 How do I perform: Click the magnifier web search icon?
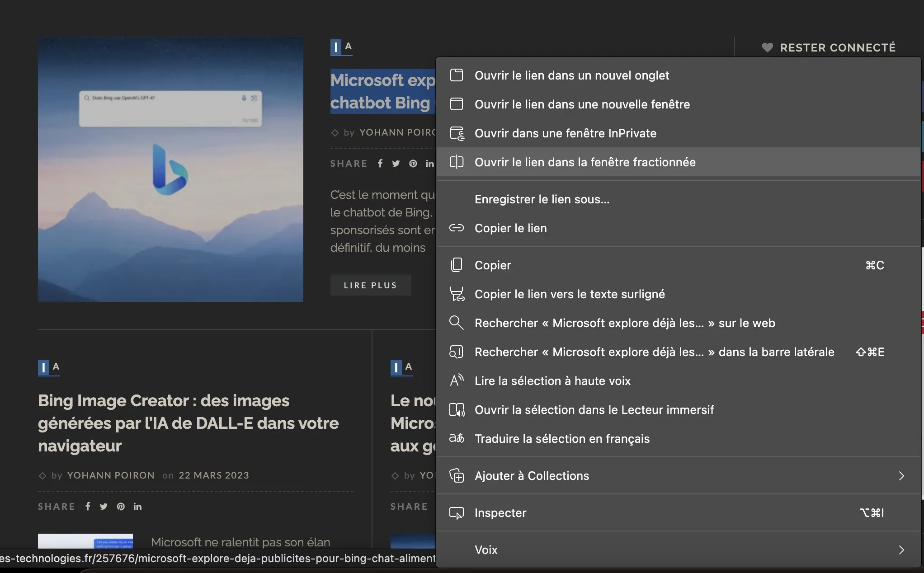(457, 323)
